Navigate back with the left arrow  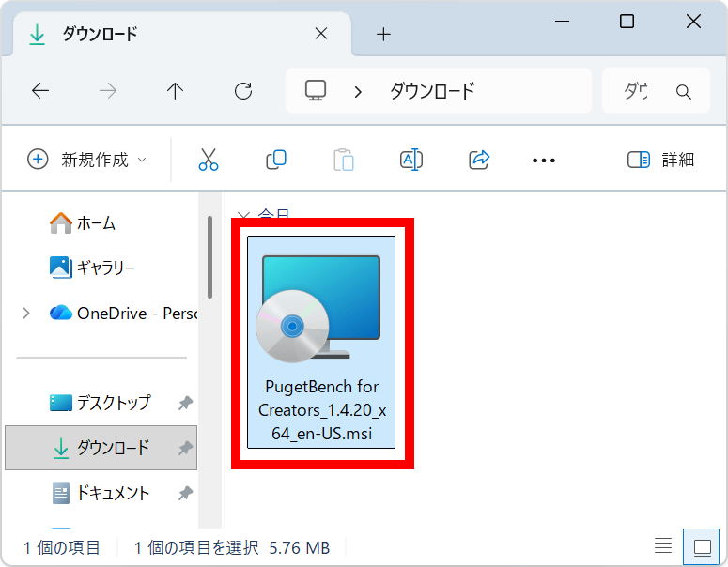coord(40,91)
